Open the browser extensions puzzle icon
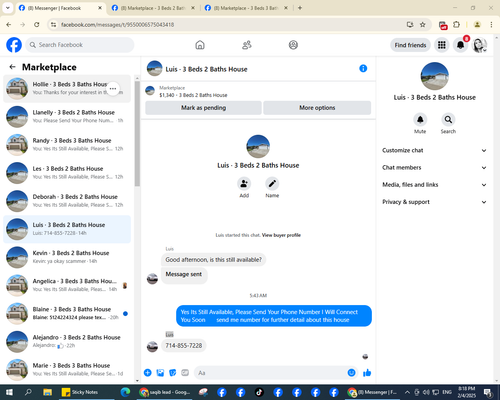The image size is (500, 400). point(456,25)
